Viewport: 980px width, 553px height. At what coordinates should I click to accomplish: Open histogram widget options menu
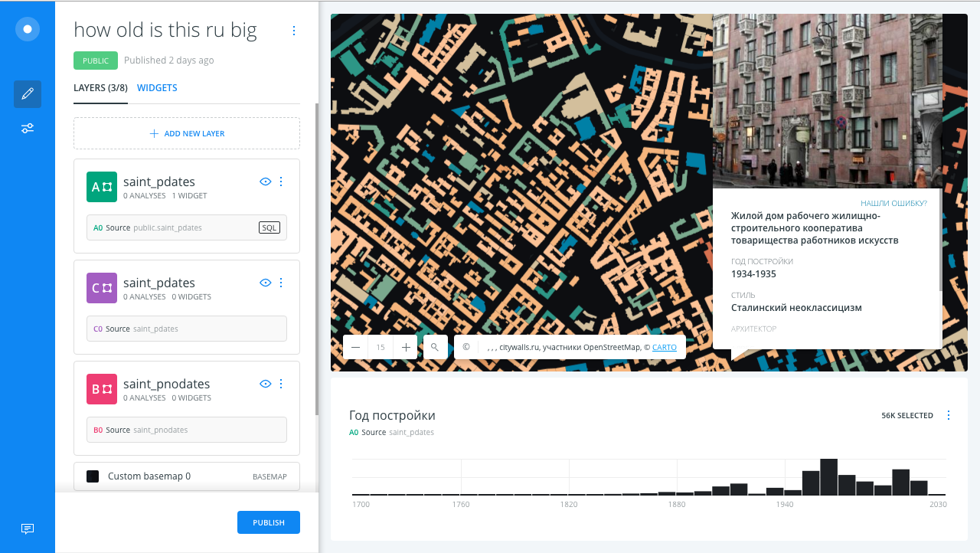949,415
